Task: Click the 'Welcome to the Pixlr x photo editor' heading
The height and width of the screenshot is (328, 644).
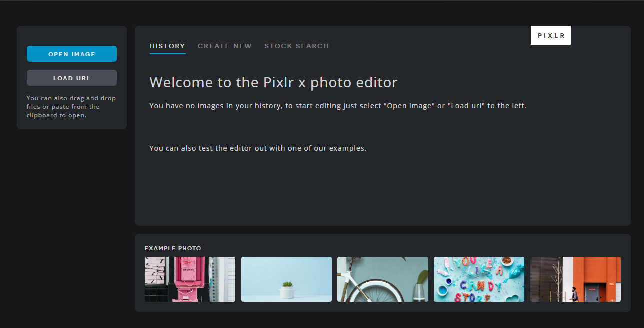Action: click(273, 82)
